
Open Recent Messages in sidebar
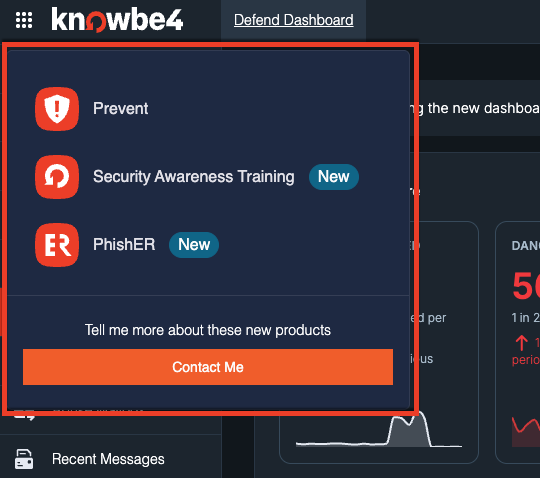click(108, 459)
